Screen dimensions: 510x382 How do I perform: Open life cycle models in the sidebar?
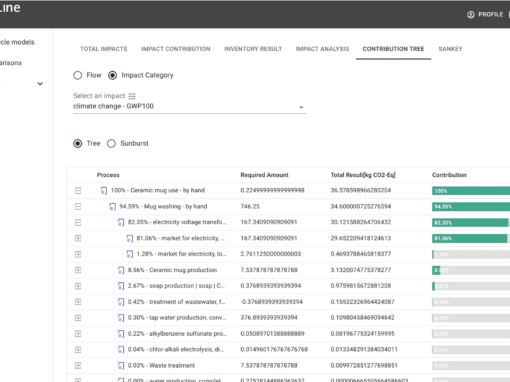click(17, 42)
